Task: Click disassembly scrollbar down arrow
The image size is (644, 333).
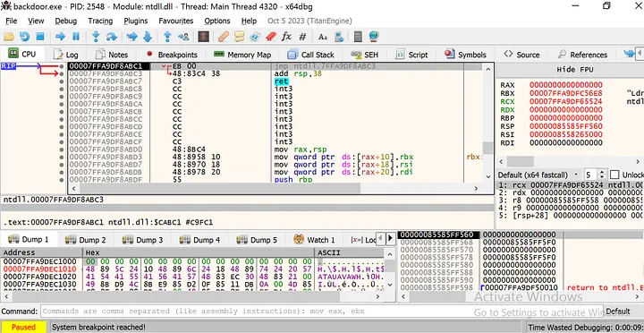Action: pos(488,176)
